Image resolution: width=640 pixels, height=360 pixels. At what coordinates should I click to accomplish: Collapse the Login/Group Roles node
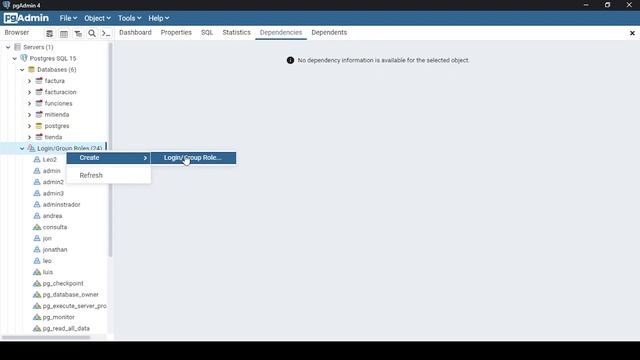tap(22, 148)
